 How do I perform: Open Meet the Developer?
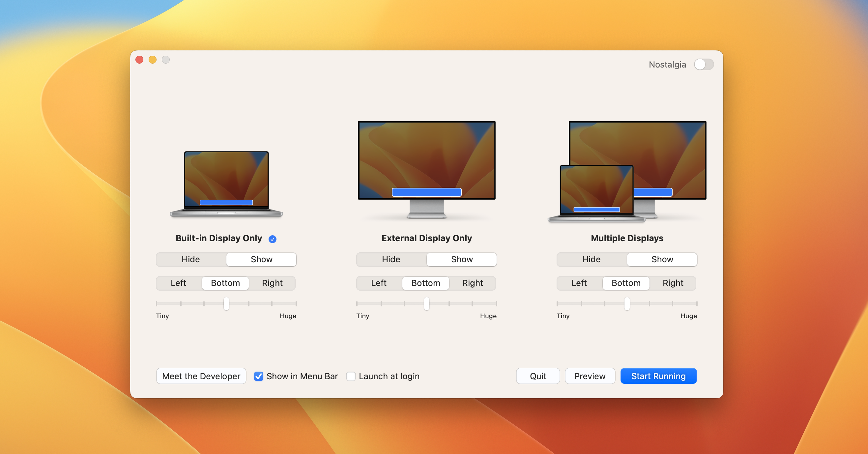[x=201, y=376]
